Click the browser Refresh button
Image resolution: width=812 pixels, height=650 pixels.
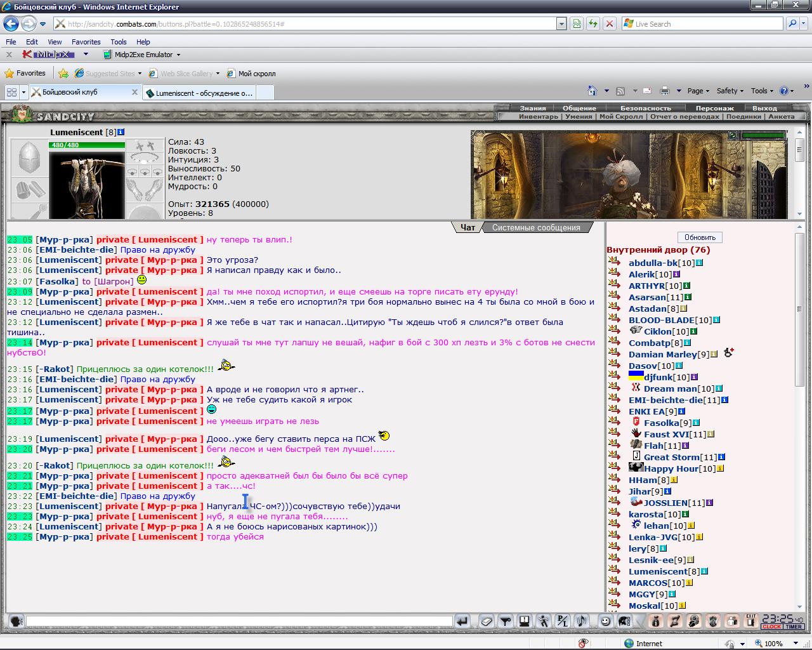593,23
